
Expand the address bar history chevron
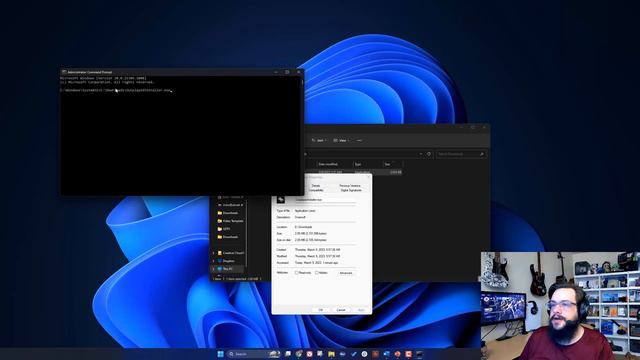421,154
